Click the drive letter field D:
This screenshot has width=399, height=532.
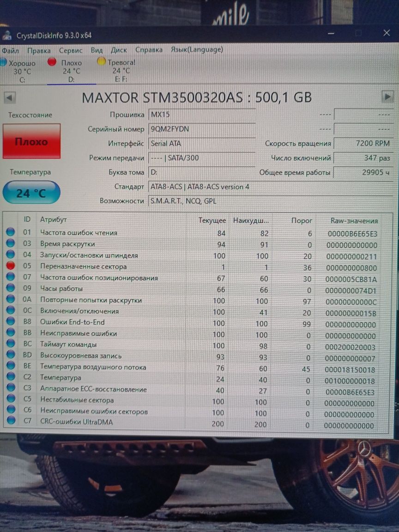tap(202, 172)
